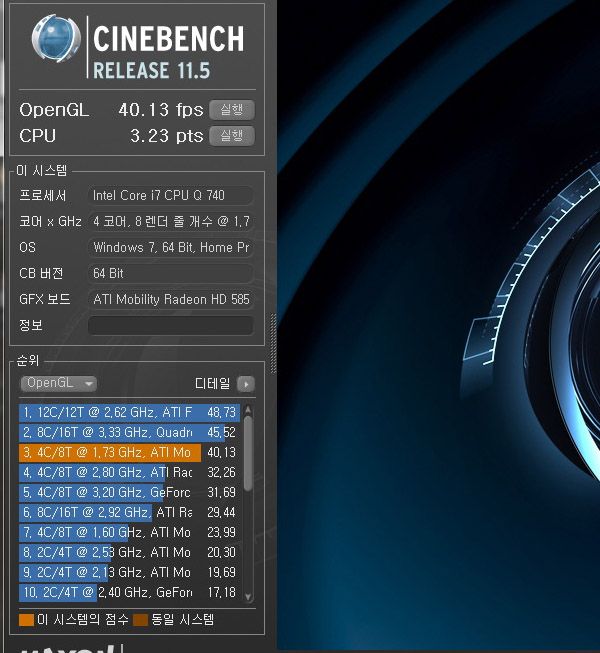Click the 프로세서 field Intel Core i7
600x653 pixels.
(171, 195)
